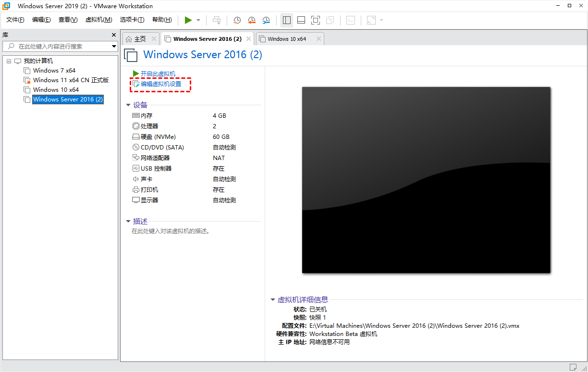Open the stretch display dropdown arrow

(x=381, y=20)
